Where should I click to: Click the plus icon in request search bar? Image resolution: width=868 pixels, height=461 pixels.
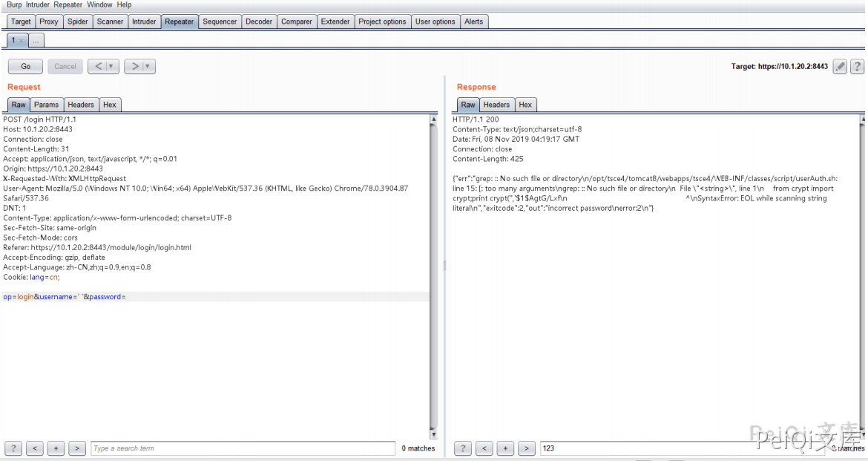[56, 448]
